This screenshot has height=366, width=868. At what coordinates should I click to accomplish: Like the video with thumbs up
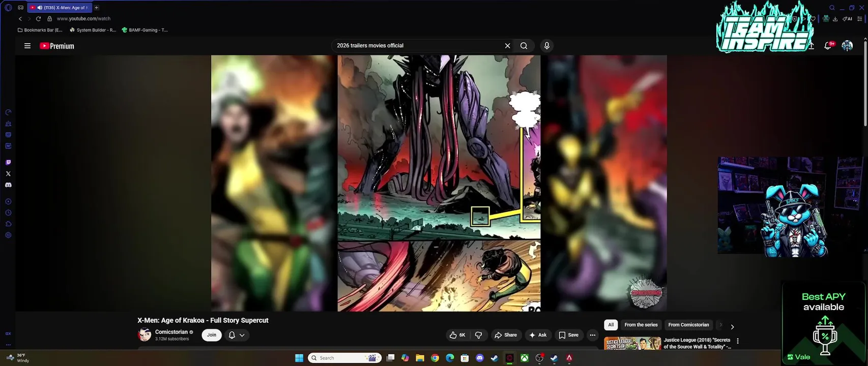[x=457, y=335]
